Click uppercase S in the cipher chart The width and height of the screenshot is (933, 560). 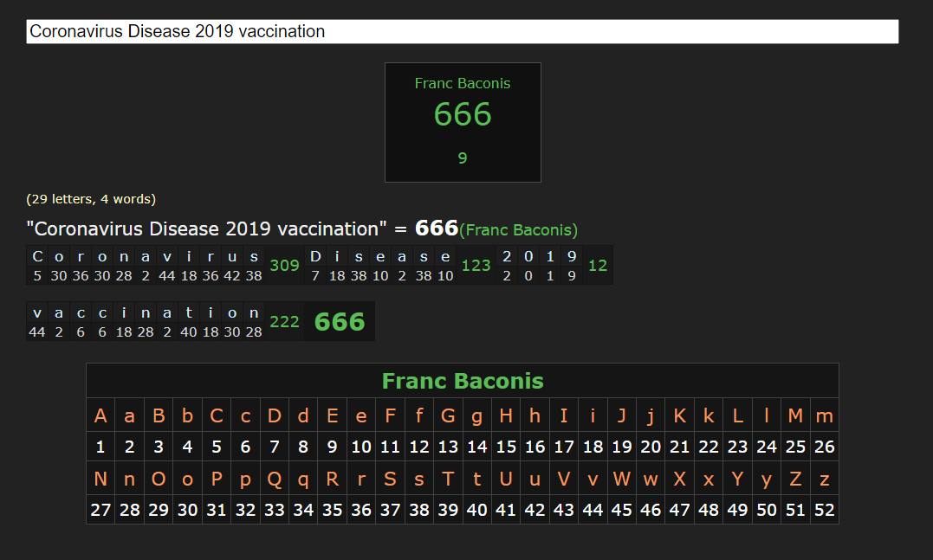click(x=391, y=479)
